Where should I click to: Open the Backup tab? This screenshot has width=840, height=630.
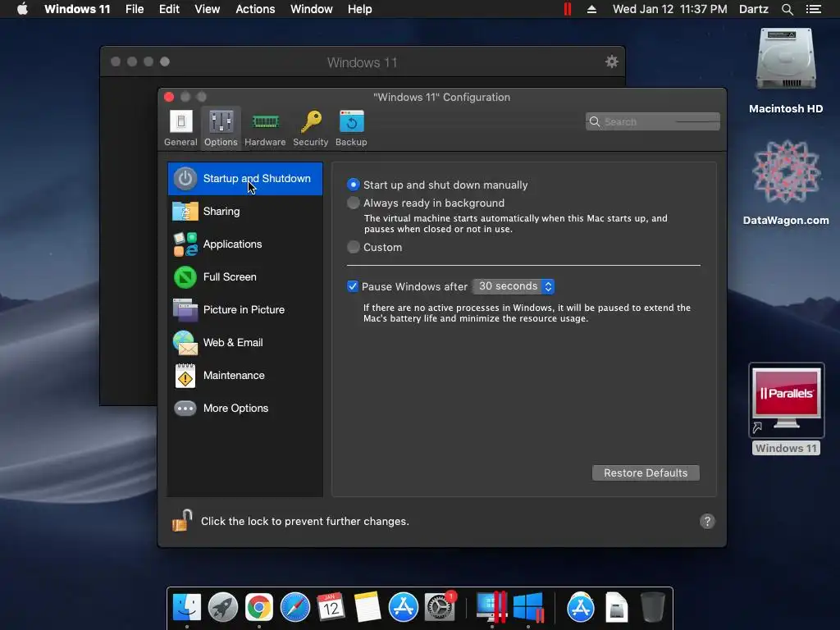point(351,127)
